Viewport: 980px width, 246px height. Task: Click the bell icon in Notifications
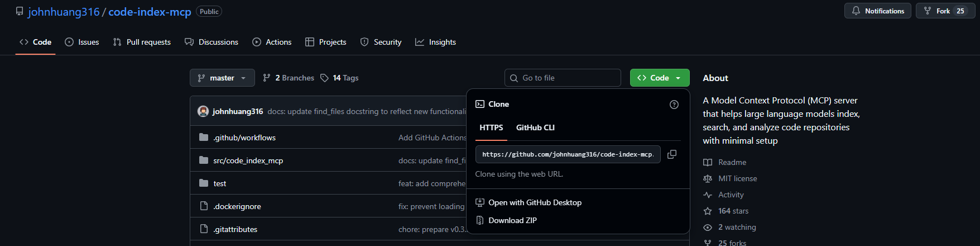point(856,11)
